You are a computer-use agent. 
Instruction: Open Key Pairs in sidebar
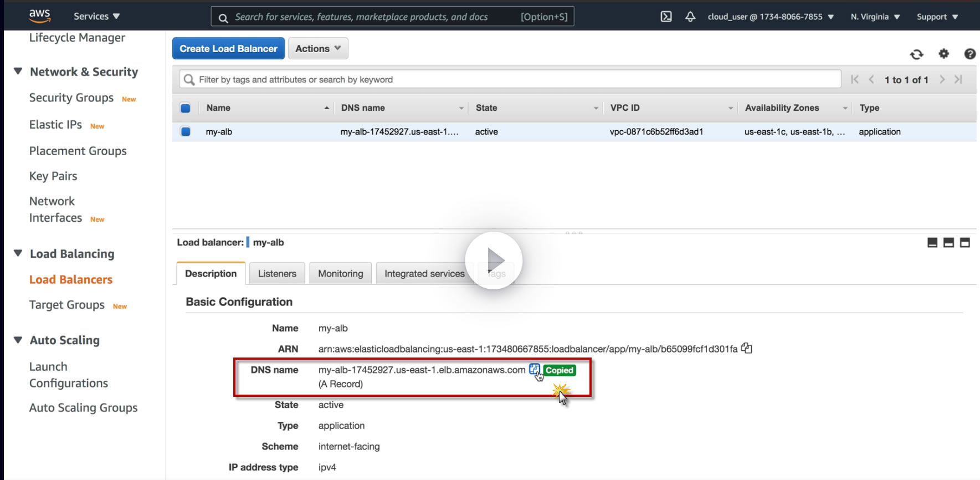pyautogui.click(x=53, y=176)
